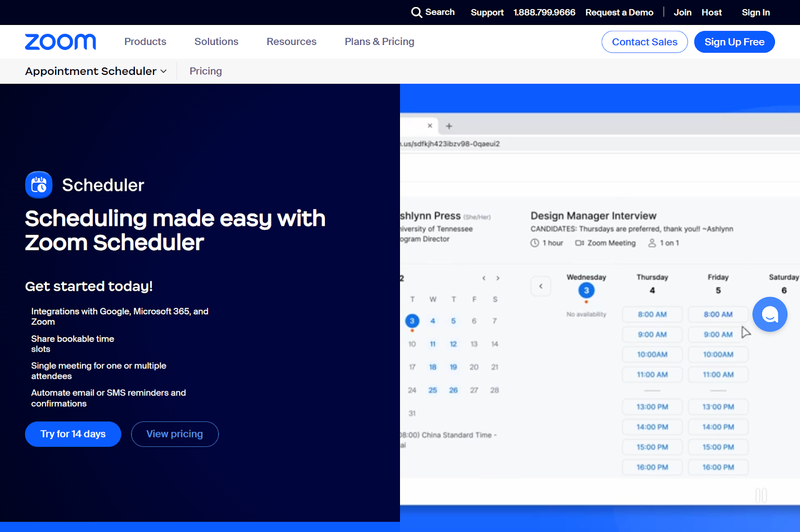Screen dimensions: 800x532
Task: Click the 1 on 1 attendee icon
Action: [x=652, y=243]
